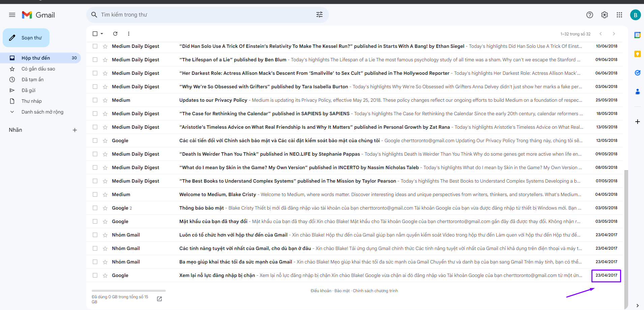Open 'Các tính năng tuyệt vời nhất của Gmail' email
The width and height of the screenshot is (644, 310).
coord(355,248)
